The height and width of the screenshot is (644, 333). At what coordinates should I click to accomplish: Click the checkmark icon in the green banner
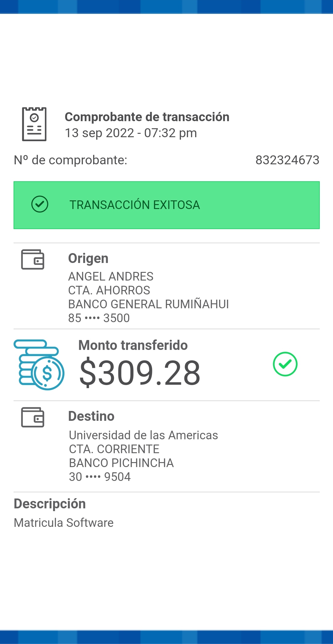pos(40,204)
